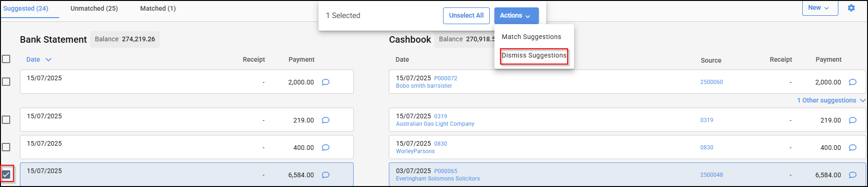Tick the select-all checkbox beside Date header

point(6,59)
